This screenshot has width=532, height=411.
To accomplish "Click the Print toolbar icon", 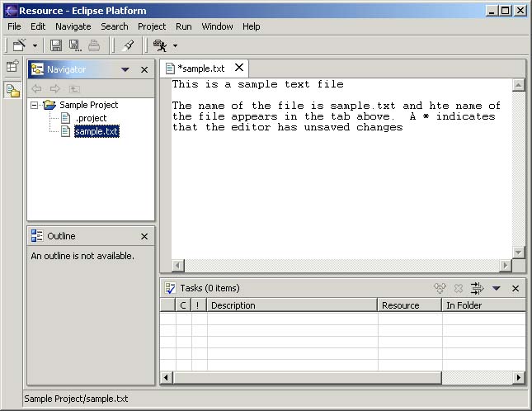I will [x=94, y=45].
